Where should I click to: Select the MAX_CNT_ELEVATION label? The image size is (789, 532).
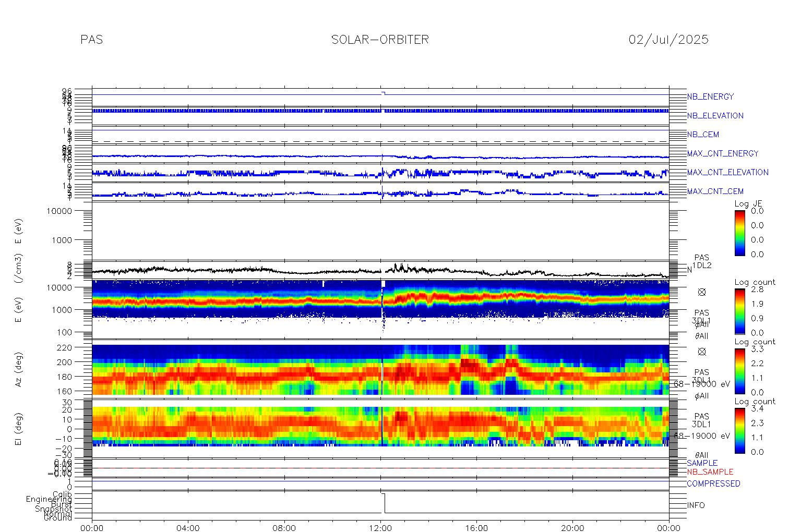727,172
